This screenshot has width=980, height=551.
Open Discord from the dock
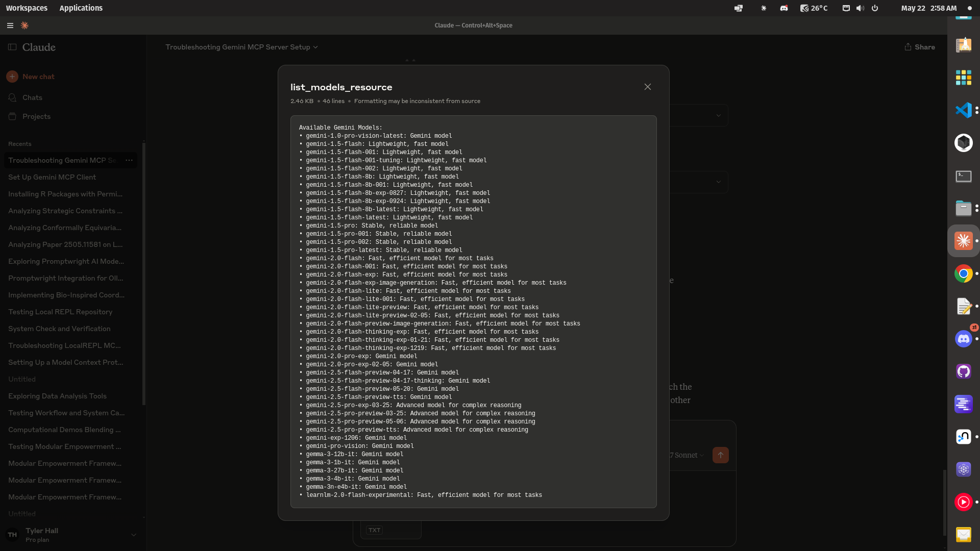[963, 339]
